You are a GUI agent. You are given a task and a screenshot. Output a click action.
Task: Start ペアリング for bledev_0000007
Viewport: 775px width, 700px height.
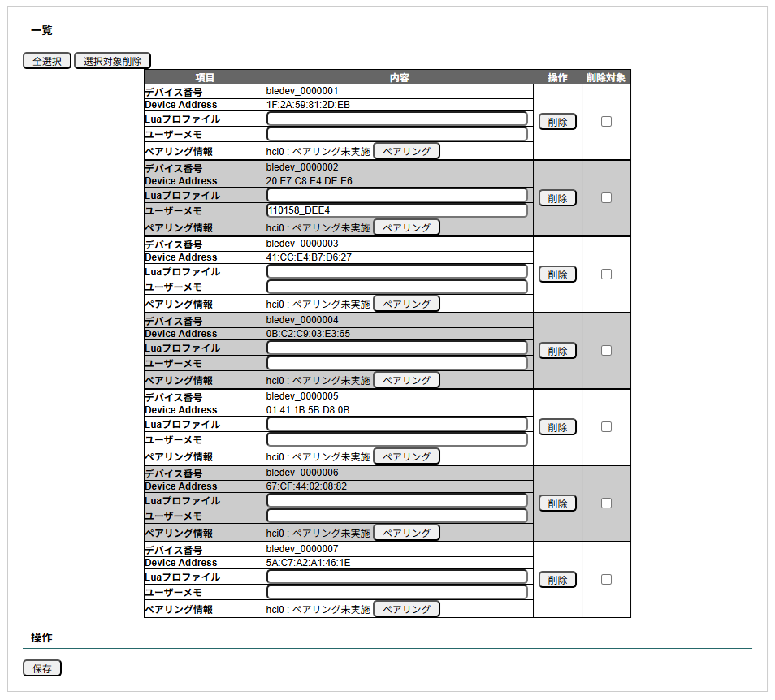point(406,609)
